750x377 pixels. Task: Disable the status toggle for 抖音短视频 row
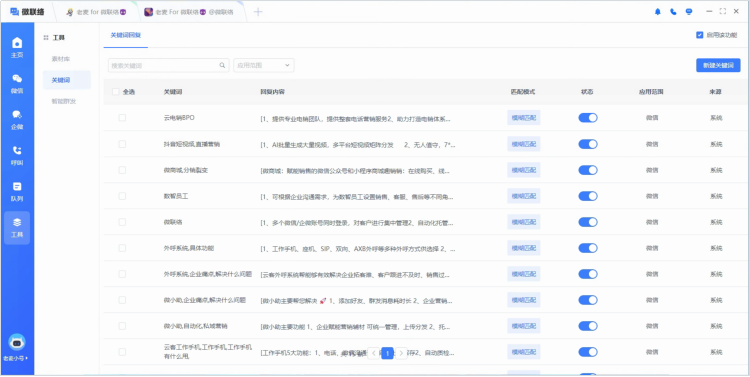pos(588,144)
